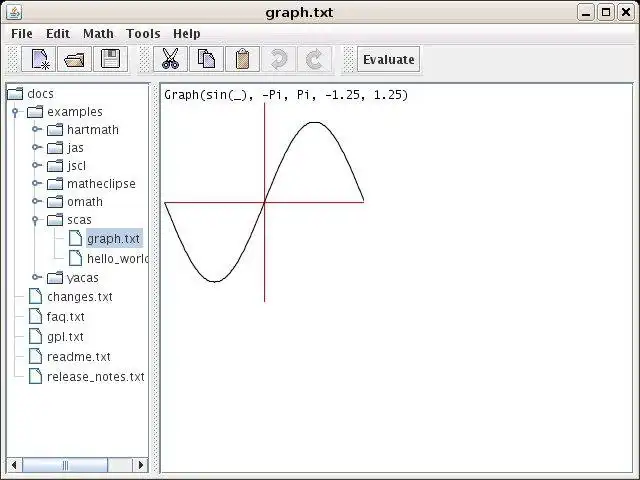Open the Help menu
This screenshot has width=640, height=480.
187,33
